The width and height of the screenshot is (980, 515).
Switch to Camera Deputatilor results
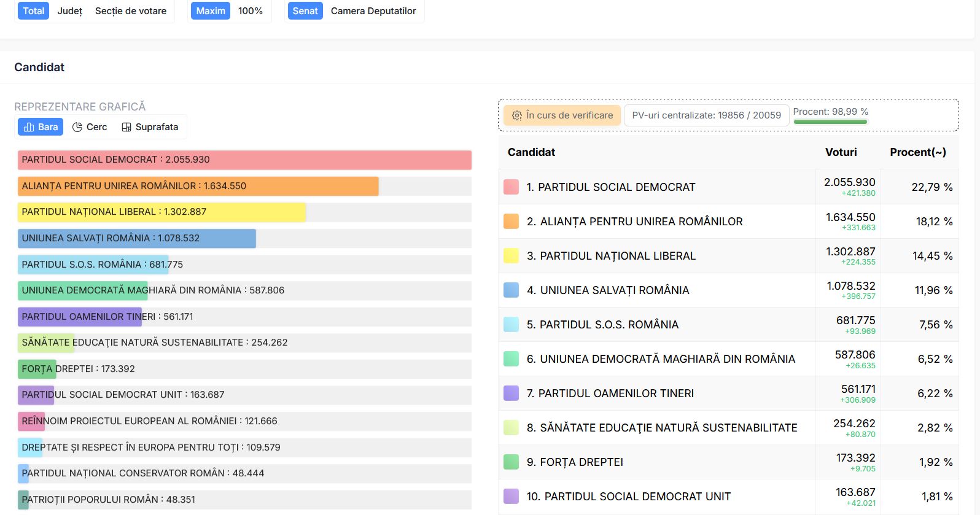[x=373, y=11]
